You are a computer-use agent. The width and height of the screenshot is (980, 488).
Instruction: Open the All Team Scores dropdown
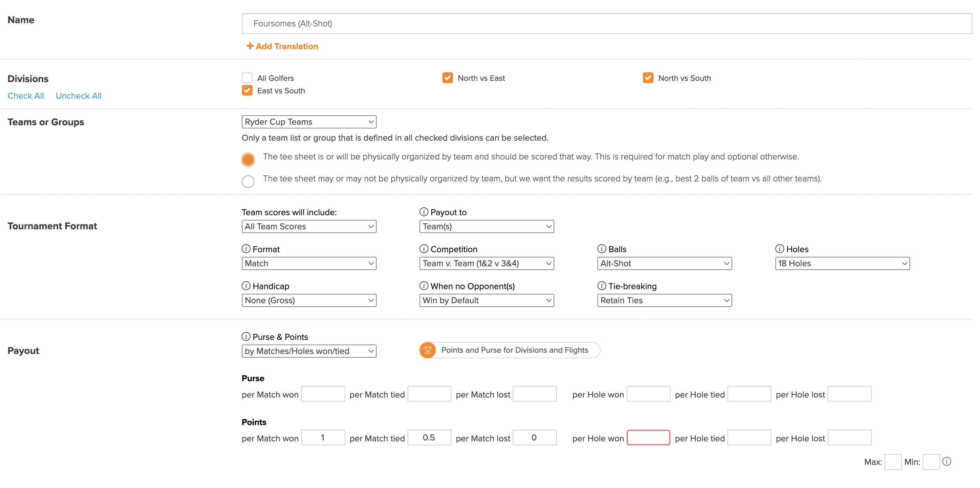coord(309,226)
